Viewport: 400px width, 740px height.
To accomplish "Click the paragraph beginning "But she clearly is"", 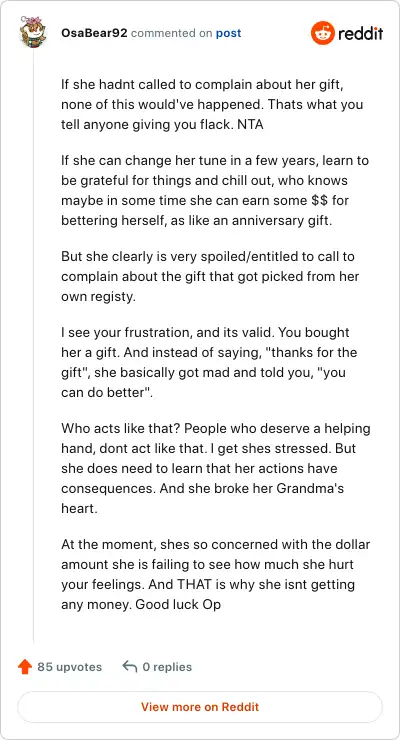I will [210, 277].
